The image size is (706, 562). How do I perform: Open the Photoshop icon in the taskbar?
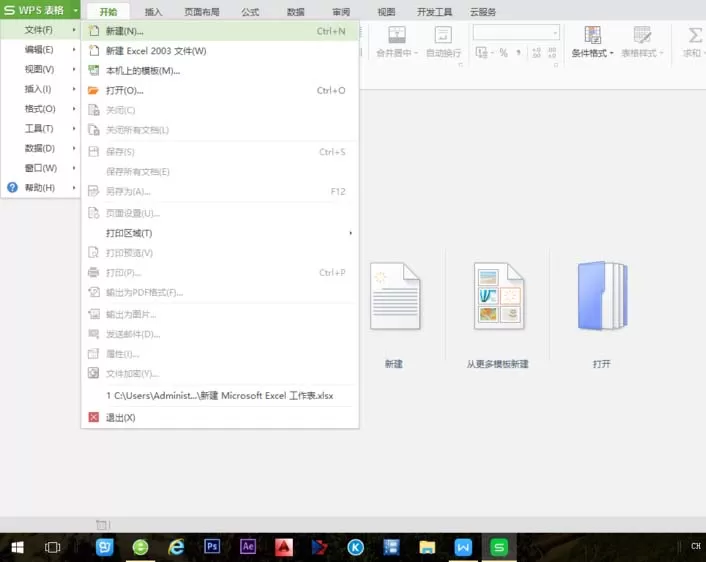212,547
